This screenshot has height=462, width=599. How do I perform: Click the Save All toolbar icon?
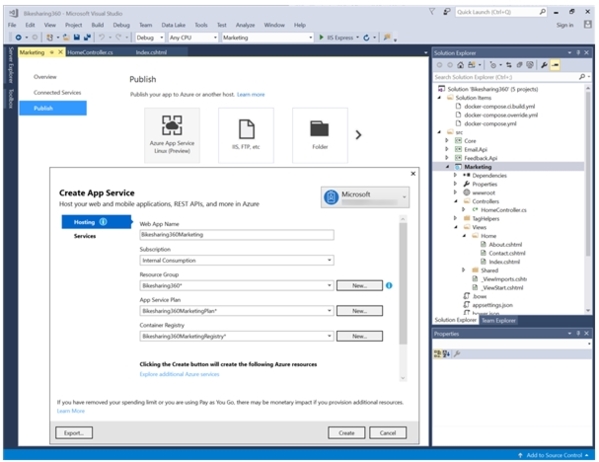click(x=87, y=37)
